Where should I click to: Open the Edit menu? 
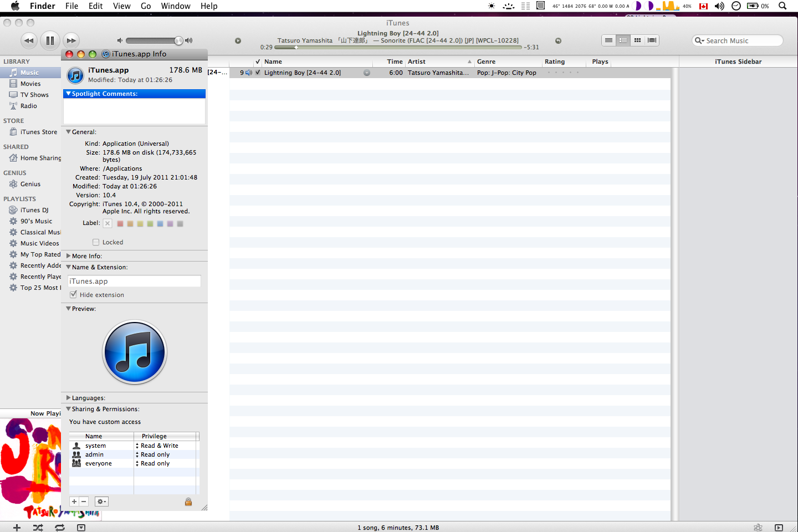[x=95, y=6]
